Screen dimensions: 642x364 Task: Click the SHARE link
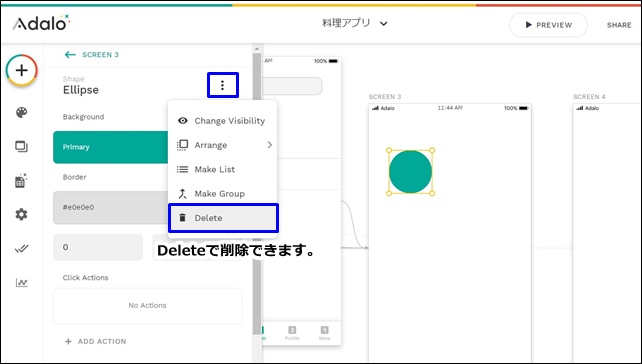point(619,25)
